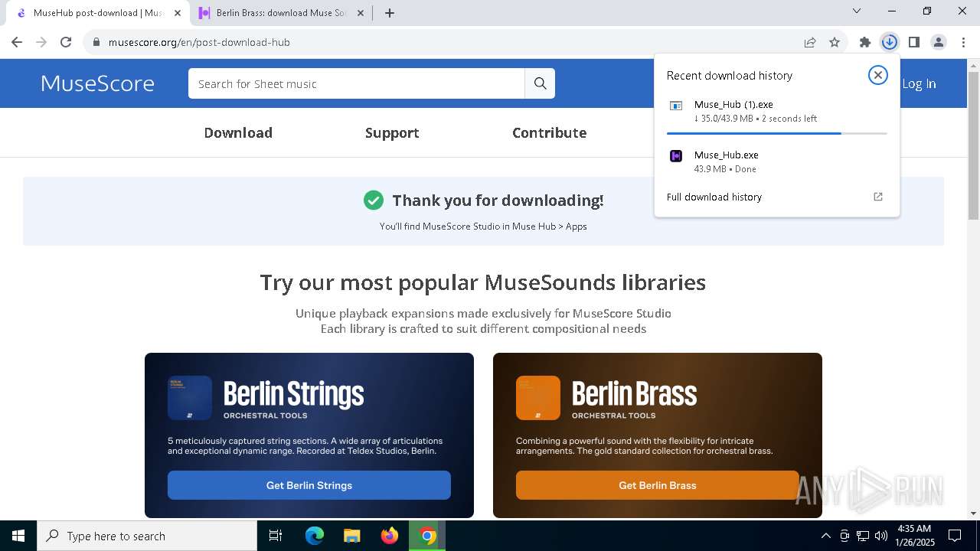Open full download history external icon

878,197
